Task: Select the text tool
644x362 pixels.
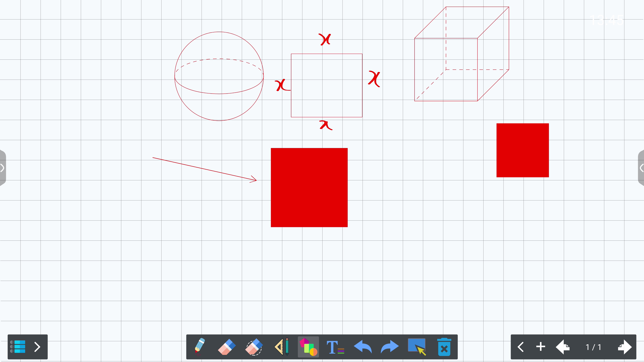Action: (x=335, y=347)
